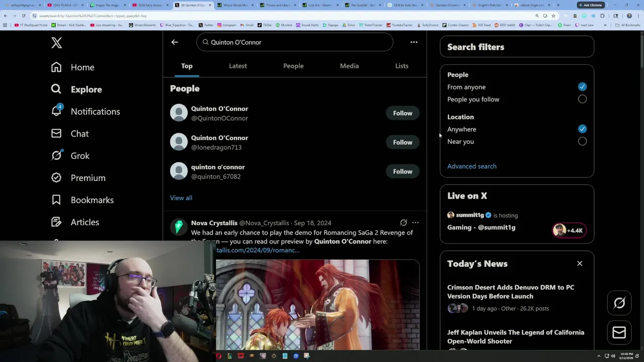
Task: Open the floating messages envelope button
Action: [619, 332]
